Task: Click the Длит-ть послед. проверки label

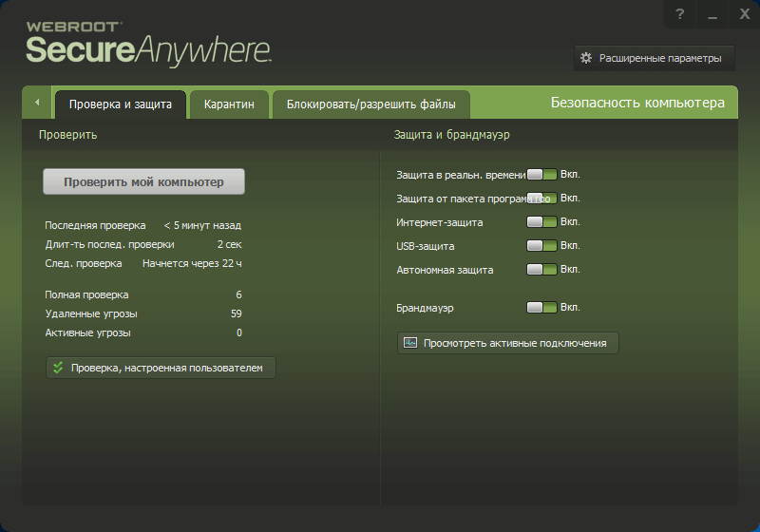Action: [109, 244]
